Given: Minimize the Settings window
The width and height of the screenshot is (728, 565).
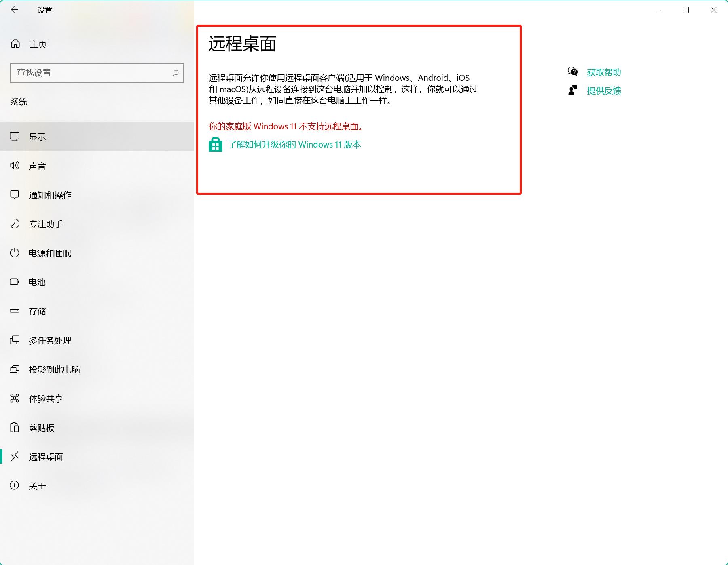Looking at the screenshot, I should [658, 10].
